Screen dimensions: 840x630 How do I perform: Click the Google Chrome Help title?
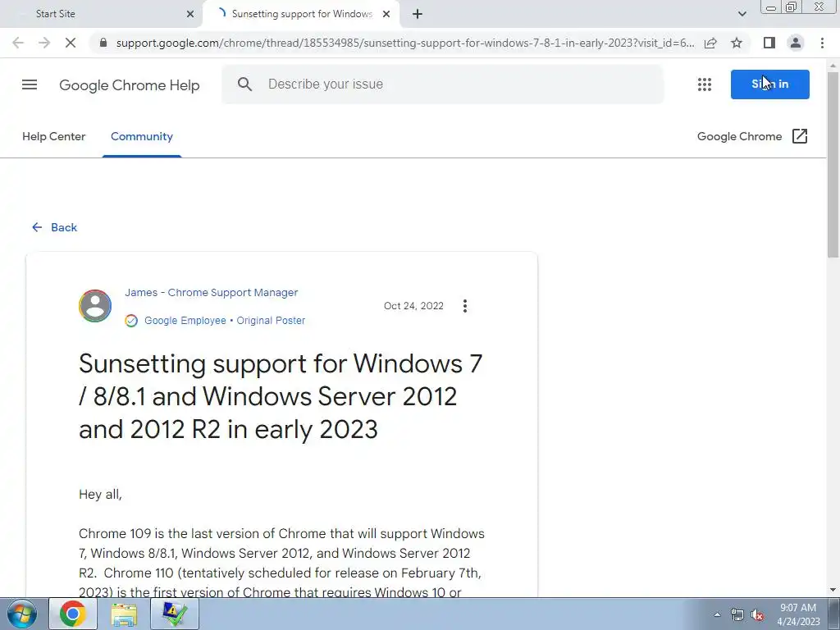pos(129,84)
